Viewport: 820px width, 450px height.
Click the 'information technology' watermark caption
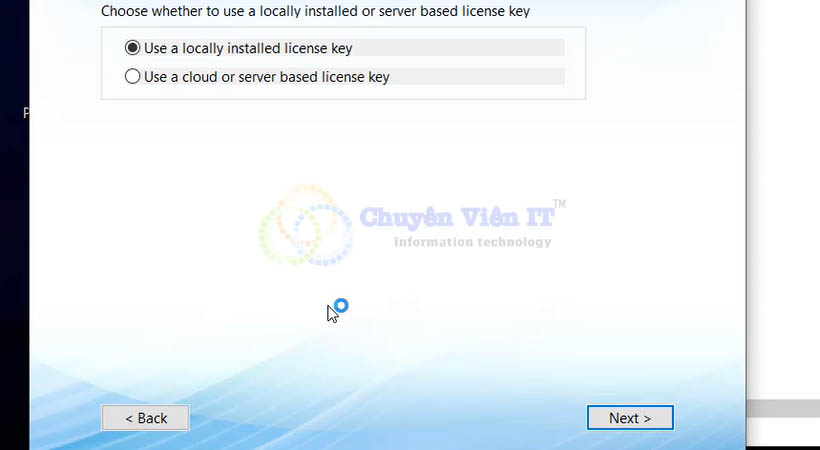[x=473, y=242]
